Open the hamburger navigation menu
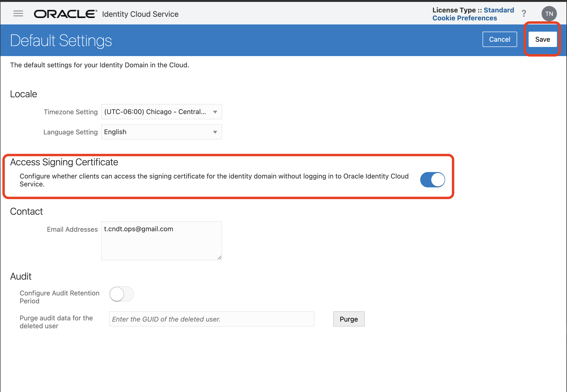Screen dimensions: 567x392 tap(18, 13)
